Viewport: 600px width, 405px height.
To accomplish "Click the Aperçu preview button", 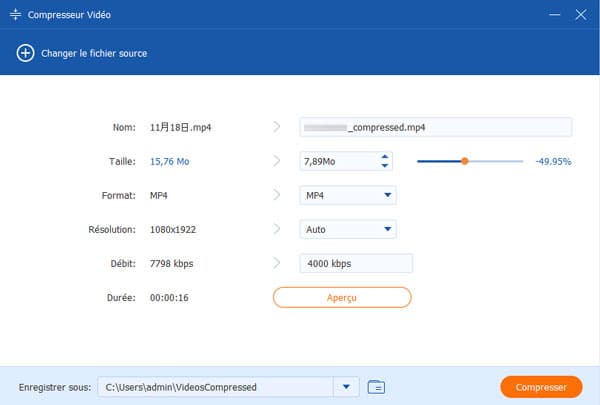I will [342, 297].
